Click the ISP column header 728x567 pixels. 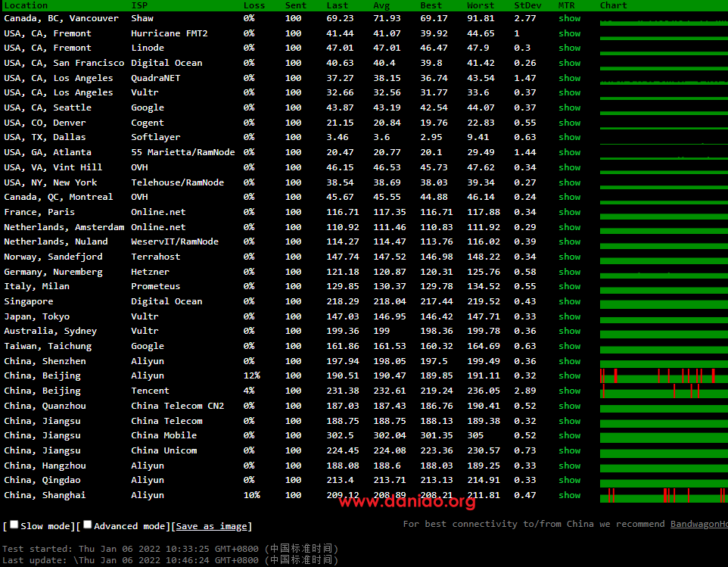139,5
